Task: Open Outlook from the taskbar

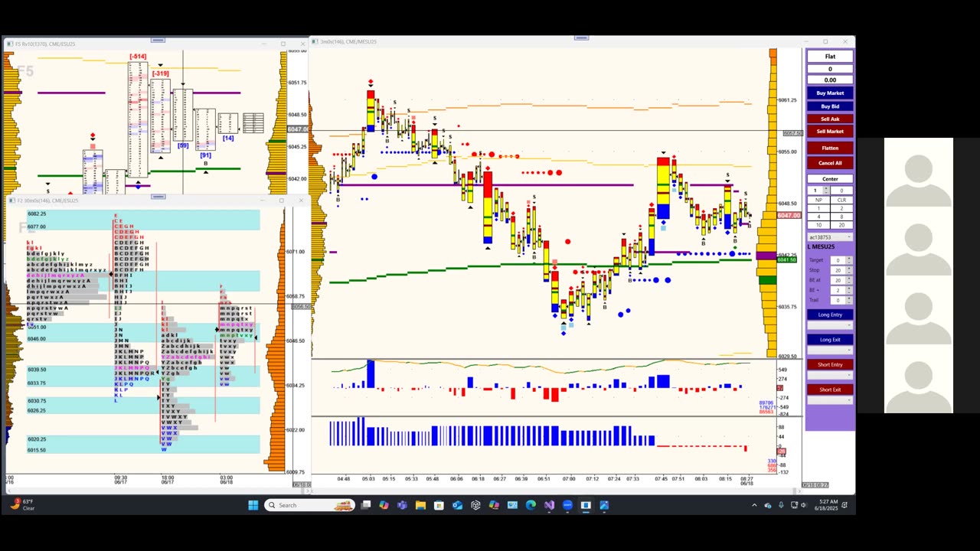Action: click(457, 505)
